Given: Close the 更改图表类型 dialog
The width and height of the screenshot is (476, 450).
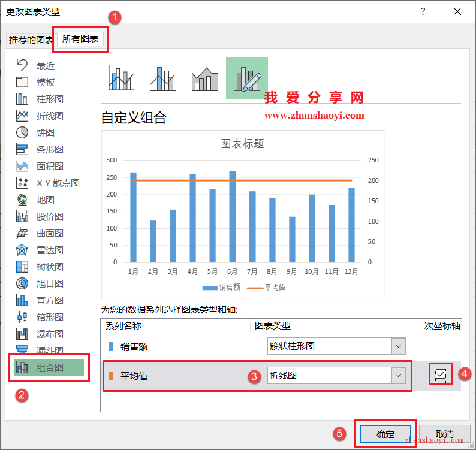Looking at the screenshot, I should (x=457, y=11).
